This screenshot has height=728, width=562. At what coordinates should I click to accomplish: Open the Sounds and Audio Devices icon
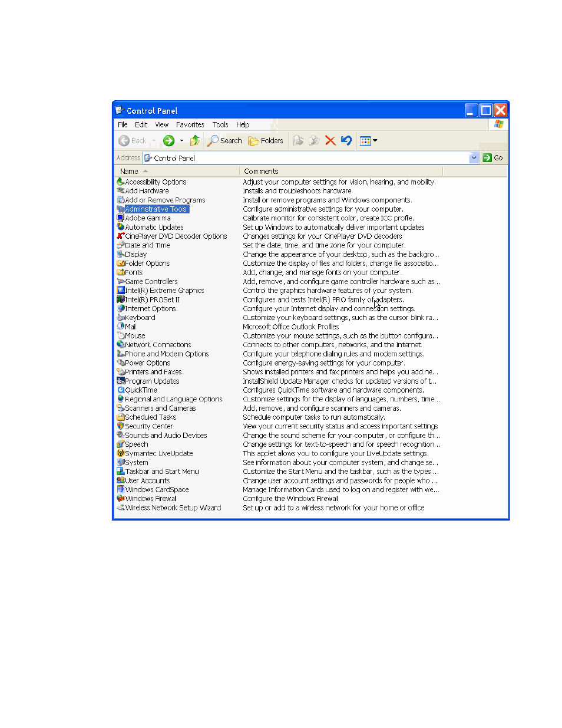coord(121,435)
